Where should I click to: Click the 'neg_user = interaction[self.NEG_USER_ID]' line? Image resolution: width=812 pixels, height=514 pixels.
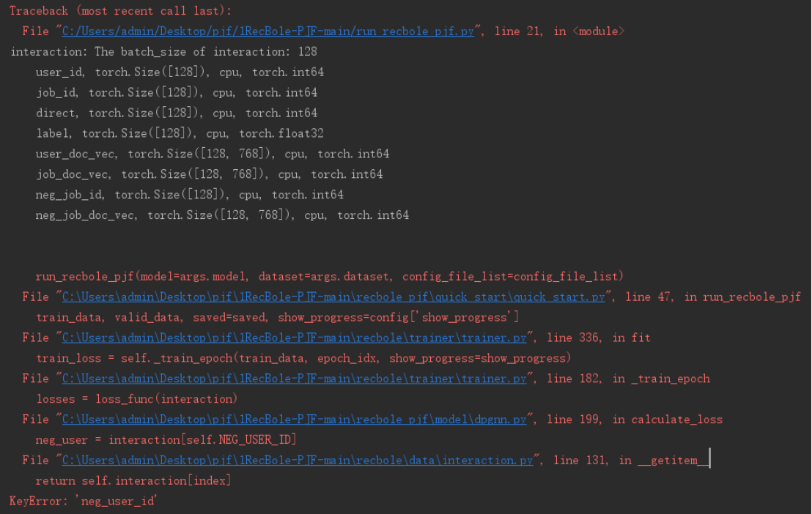point(166,440)
